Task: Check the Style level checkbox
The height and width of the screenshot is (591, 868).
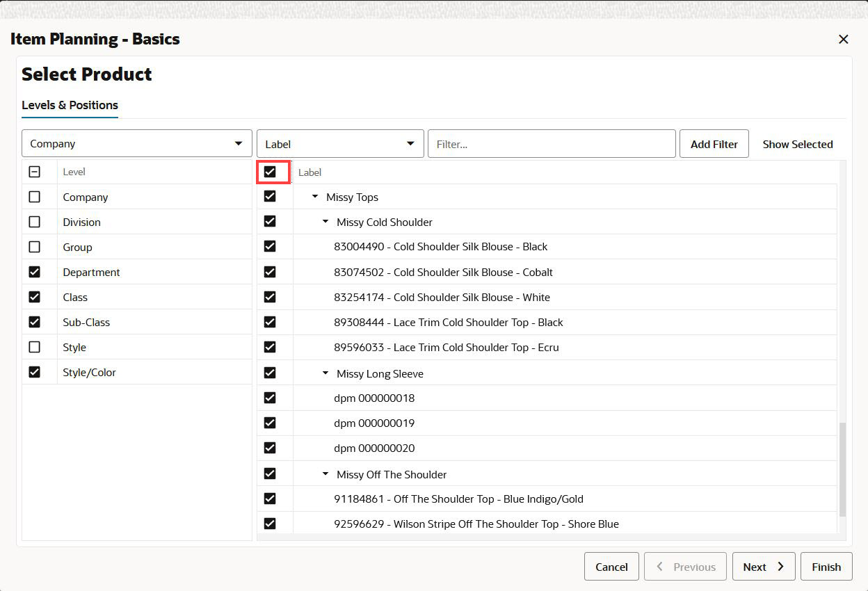Action: click(x=34, y=347)
